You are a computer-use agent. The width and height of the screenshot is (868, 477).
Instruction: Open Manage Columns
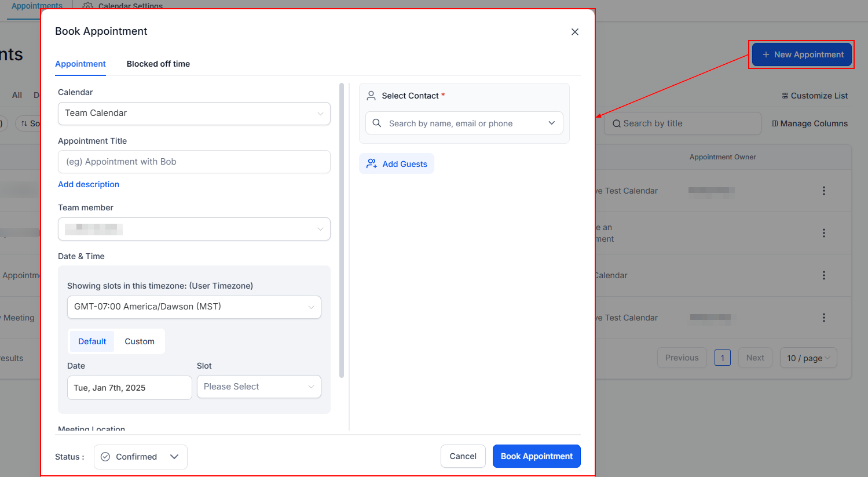809,123
